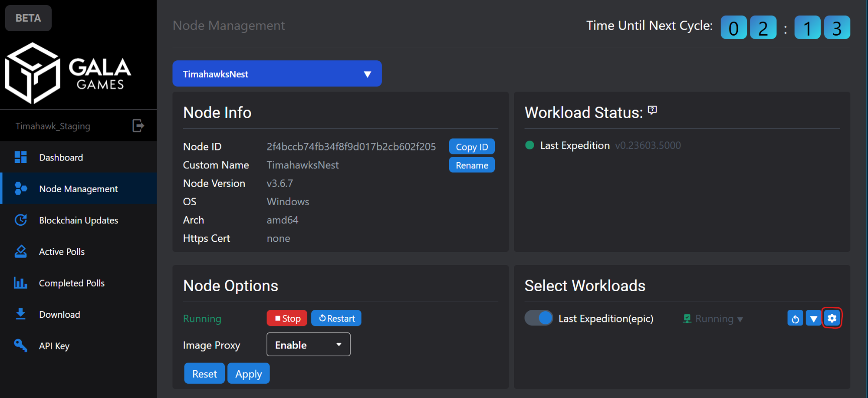868x398 pixels.
Task: Click the Active Polls ballot icon
Action: point(20,251)
